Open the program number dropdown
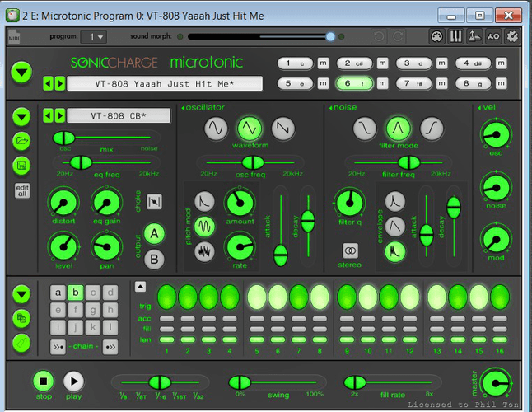 coord(94,36)
